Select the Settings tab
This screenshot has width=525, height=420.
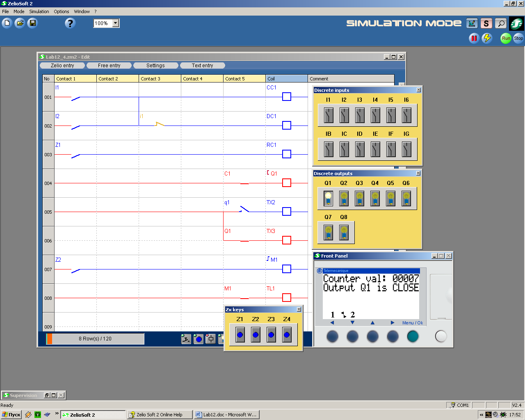155,66
